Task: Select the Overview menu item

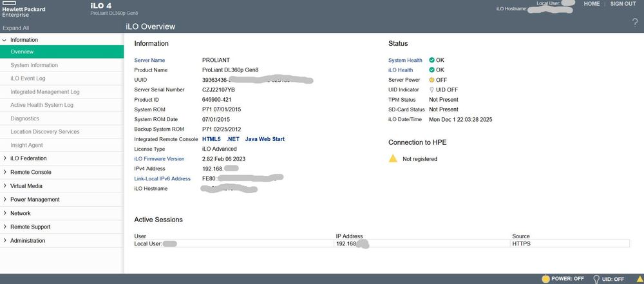Action: [62, 52]
